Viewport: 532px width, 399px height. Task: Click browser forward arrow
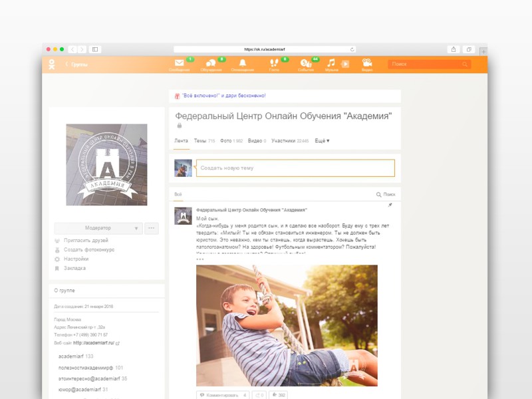point(82,49)
